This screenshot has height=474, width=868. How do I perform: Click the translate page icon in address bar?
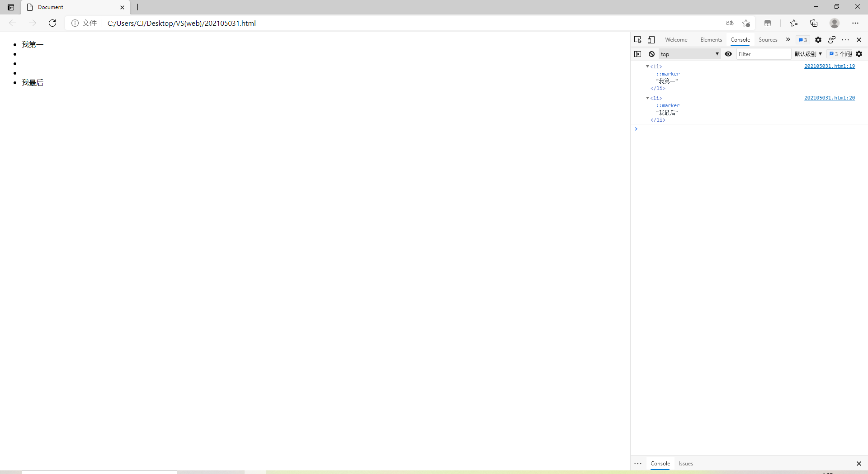[x=729, y=23]
